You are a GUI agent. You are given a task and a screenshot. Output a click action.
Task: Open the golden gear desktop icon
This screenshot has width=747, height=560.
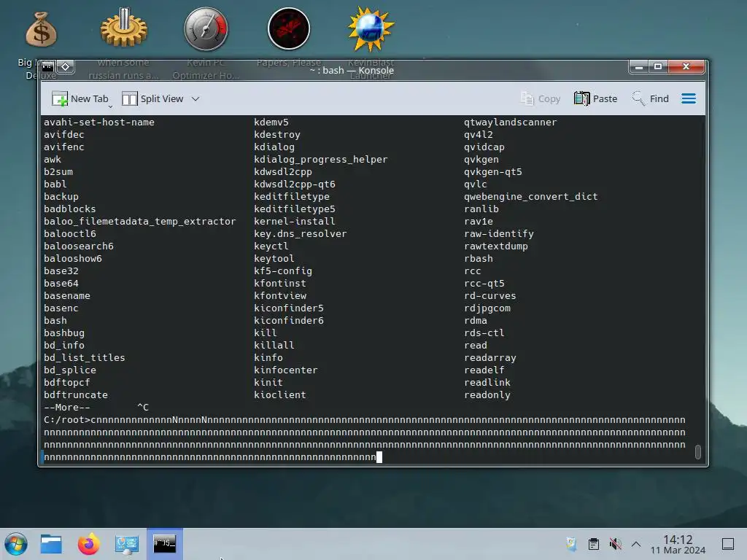point(124,28)
